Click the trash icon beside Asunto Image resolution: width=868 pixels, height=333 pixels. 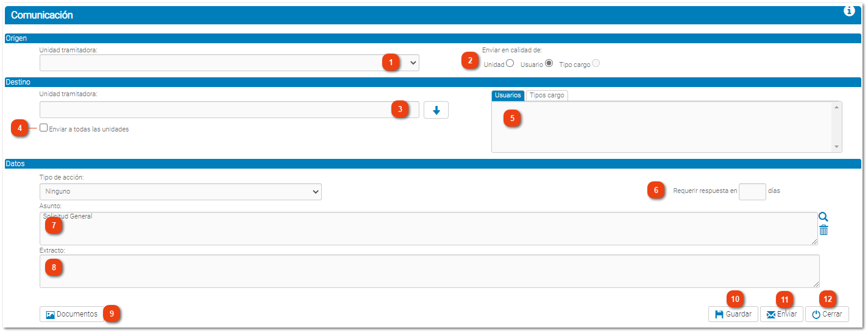pos(824,230)
